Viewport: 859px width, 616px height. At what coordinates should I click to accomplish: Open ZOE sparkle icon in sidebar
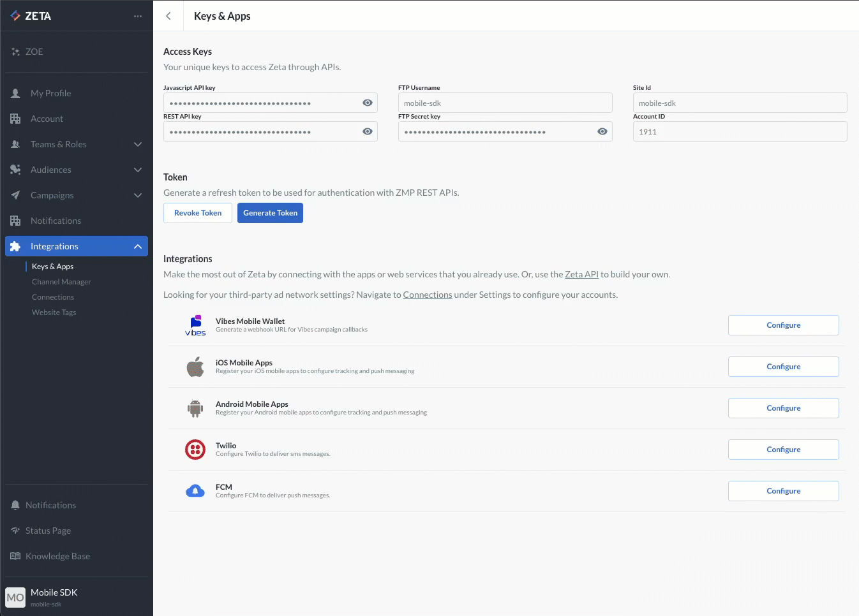[15, 52]
